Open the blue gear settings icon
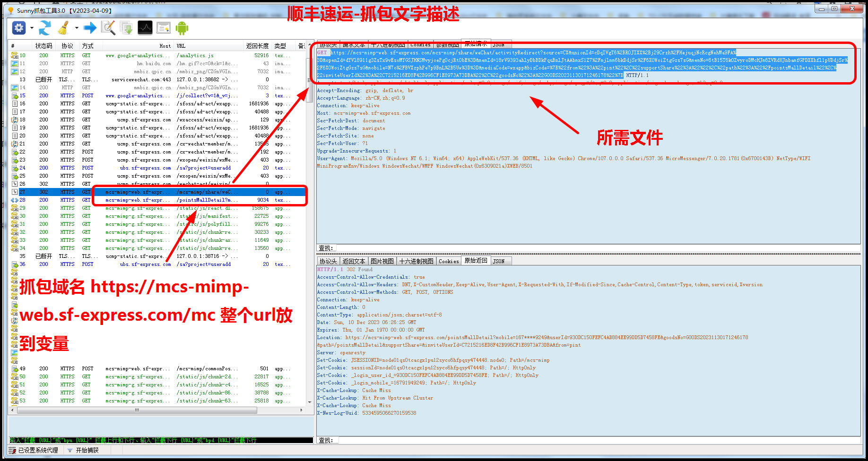 19,28
